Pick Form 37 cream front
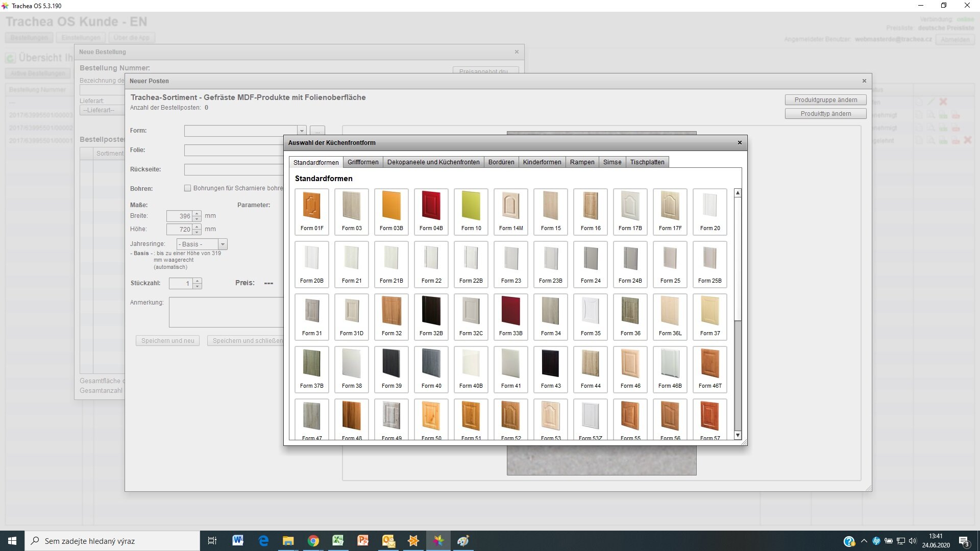The width and height of the screenshot is (980, 551). click(x=710, y=317)
